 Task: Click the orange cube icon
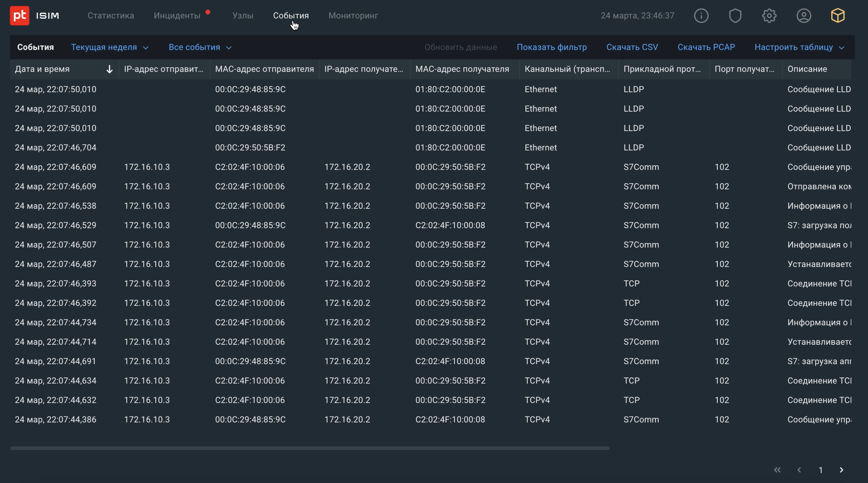[837, 15]
